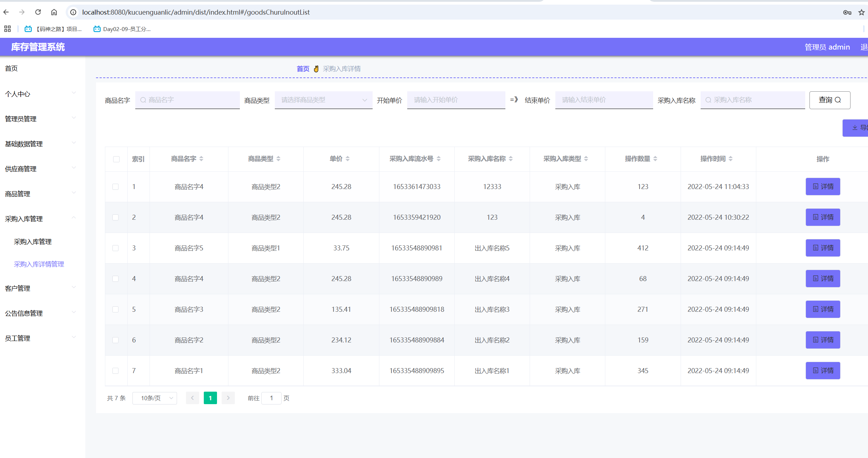Screen dimensions: 868x458
Task: Click the 管理员 admin user label
Action: pos(827,47)
